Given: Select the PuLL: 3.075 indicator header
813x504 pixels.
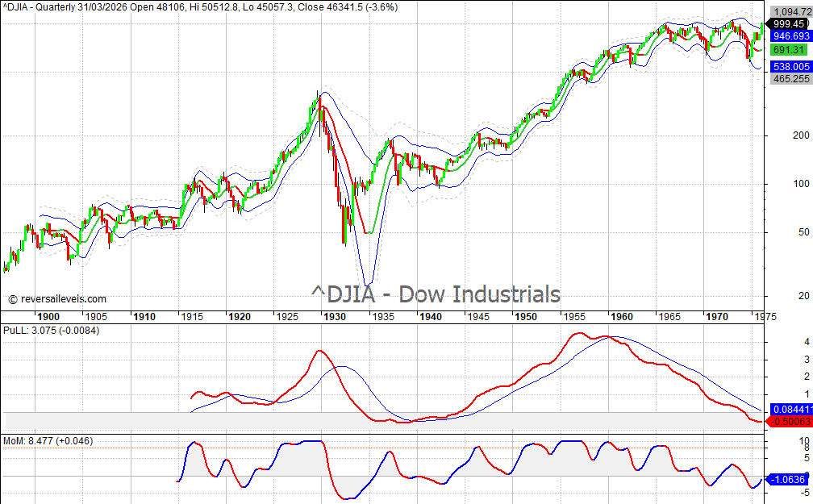Looking at the screenshot, I should (51, 330).
